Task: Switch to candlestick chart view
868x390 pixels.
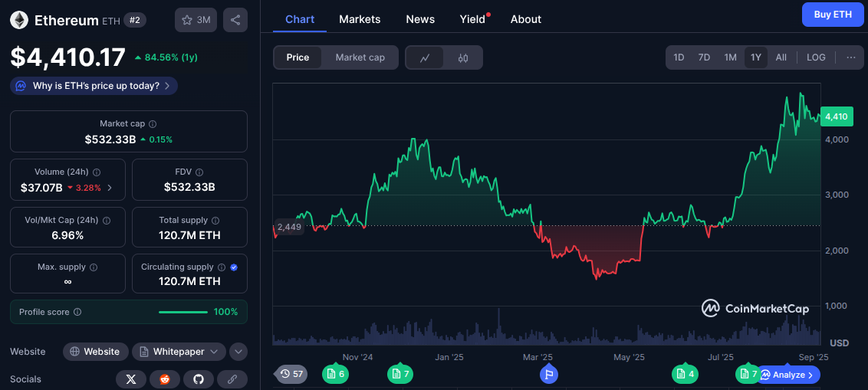Action: point(463,57)
